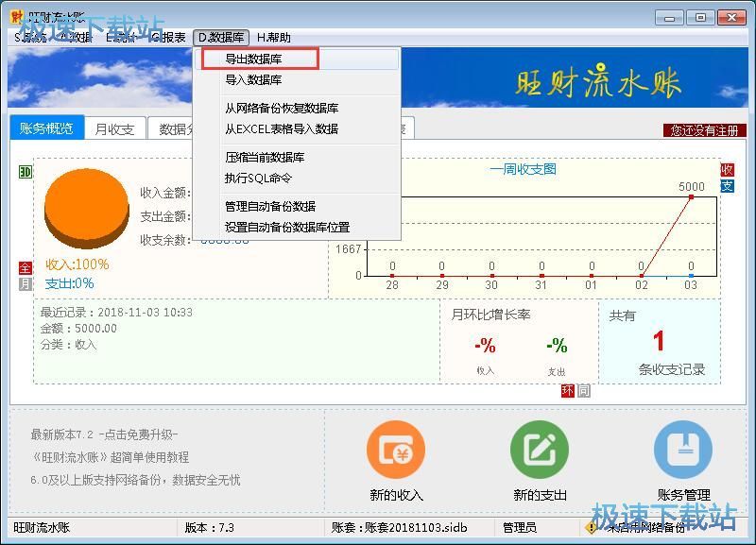Click the 一周收支图 chart title
The width and height of the screenshot is (756, 545).
[524, 169]
